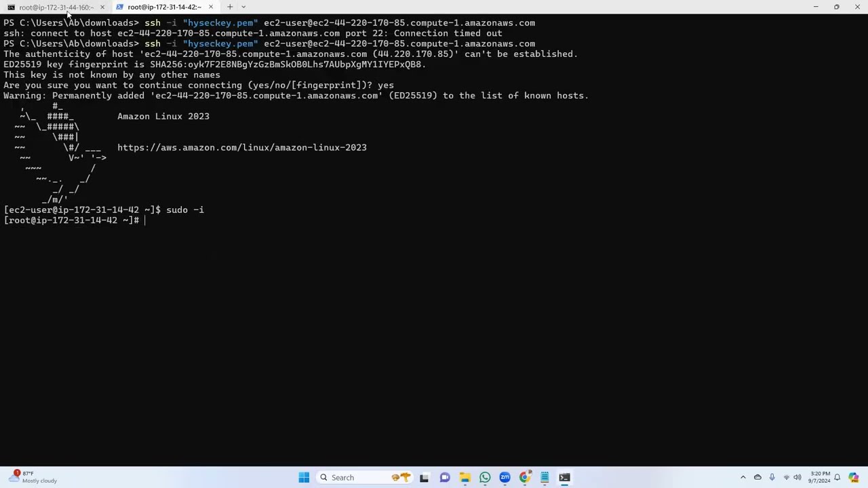Open File Explorer from the taskbar

[x=465, y=478]
